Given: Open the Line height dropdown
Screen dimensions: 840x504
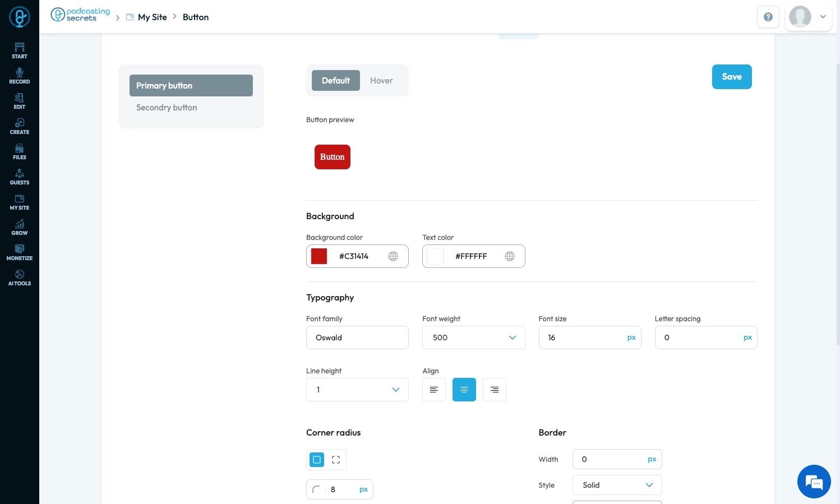Looking at the screenshot, I should [357, 390].
